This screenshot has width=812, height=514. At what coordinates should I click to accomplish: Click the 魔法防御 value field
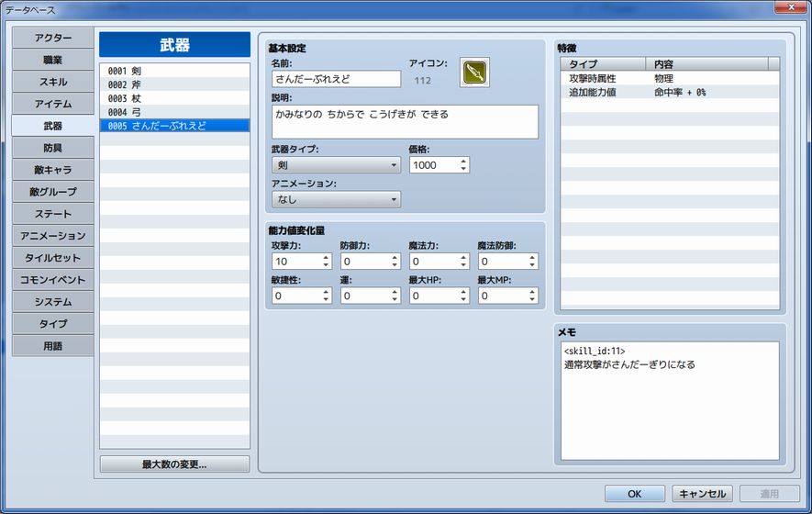[502, 262]
